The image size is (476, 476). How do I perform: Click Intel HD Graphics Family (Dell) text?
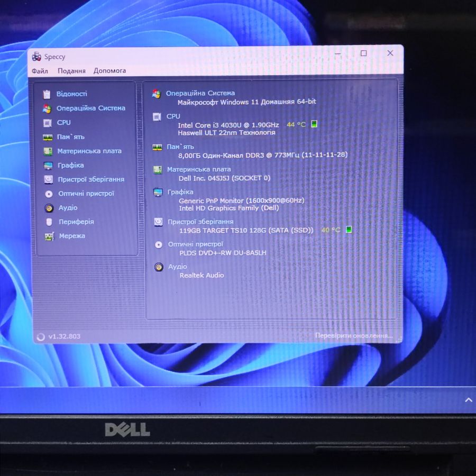[229, 208]
